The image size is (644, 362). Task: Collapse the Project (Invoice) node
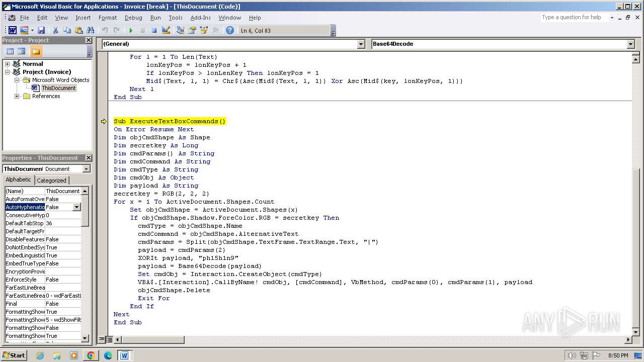pyautogui.click(x=8, y=72)
